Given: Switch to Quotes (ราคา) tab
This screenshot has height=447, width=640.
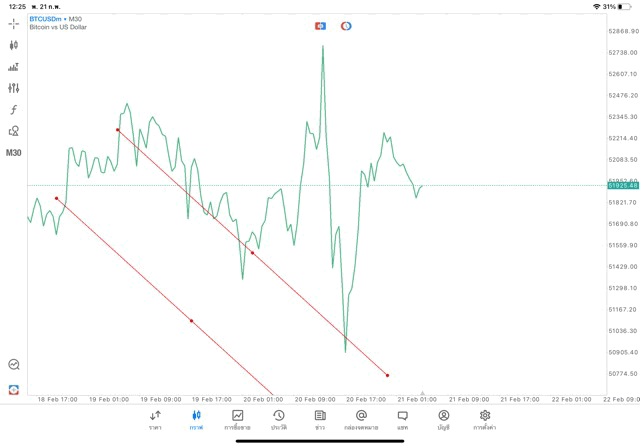Looking at the screenshot, I should tap(155, 419).
